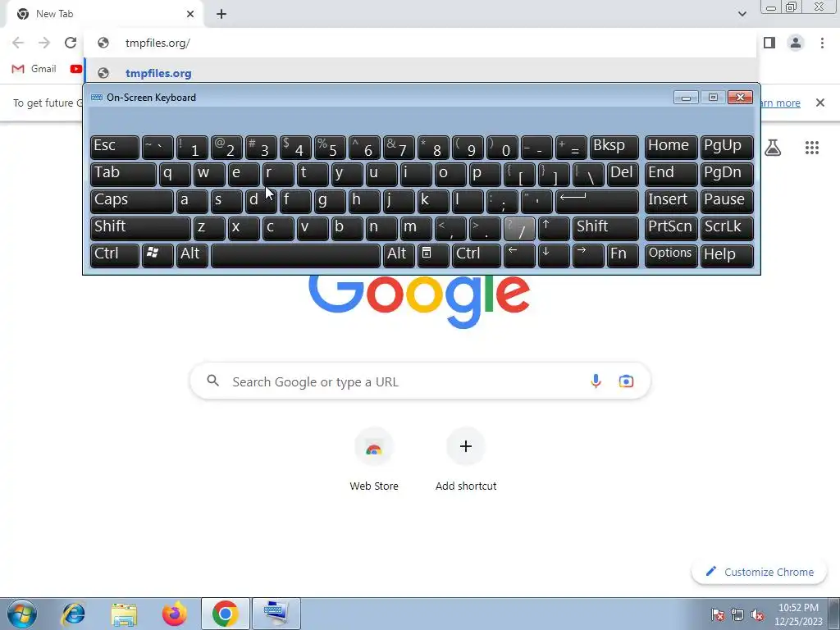The height and width of the screenshot is (630, 840).
Task: Open Windows Explorer from taskbar
Action: coord(124,614)
